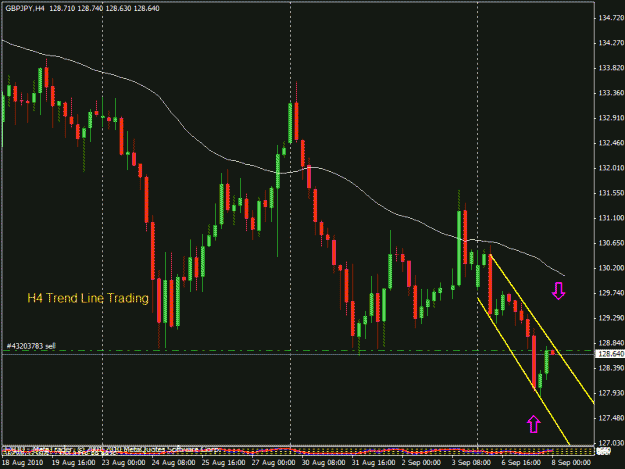Viewport: 625px width, 469px height.
Task: Click the '6 Sep 16:00' time label
Action: (521, 463)
